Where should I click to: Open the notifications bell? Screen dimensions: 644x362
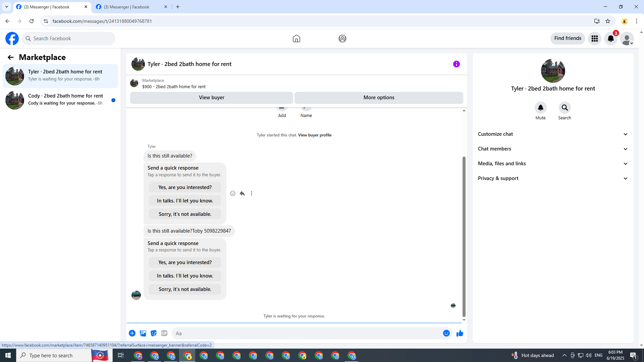click(x=611, y=39)
